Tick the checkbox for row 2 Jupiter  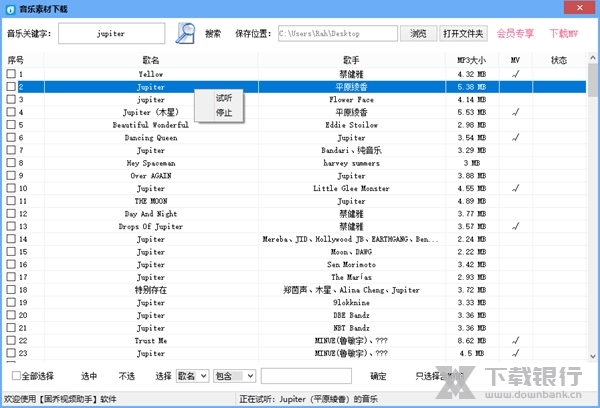point(11,87)
